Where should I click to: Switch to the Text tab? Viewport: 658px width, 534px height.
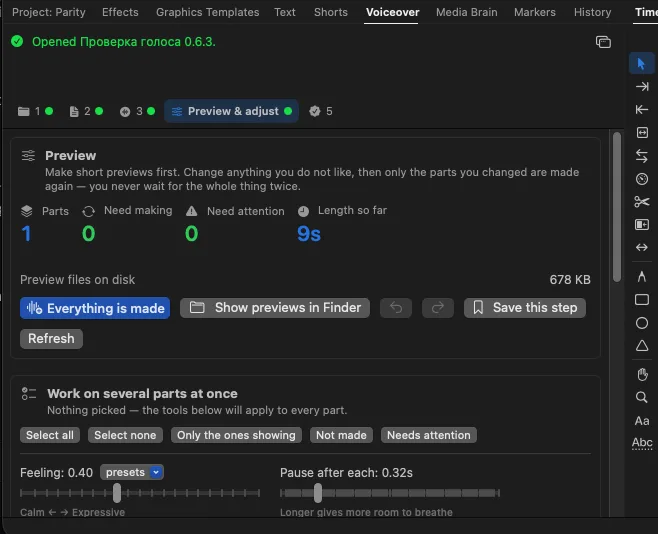click(285, 12)
